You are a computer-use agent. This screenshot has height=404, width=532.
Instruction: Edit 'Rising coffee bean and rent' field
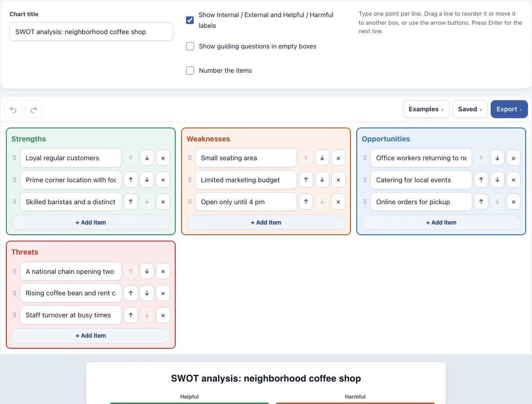71,293
